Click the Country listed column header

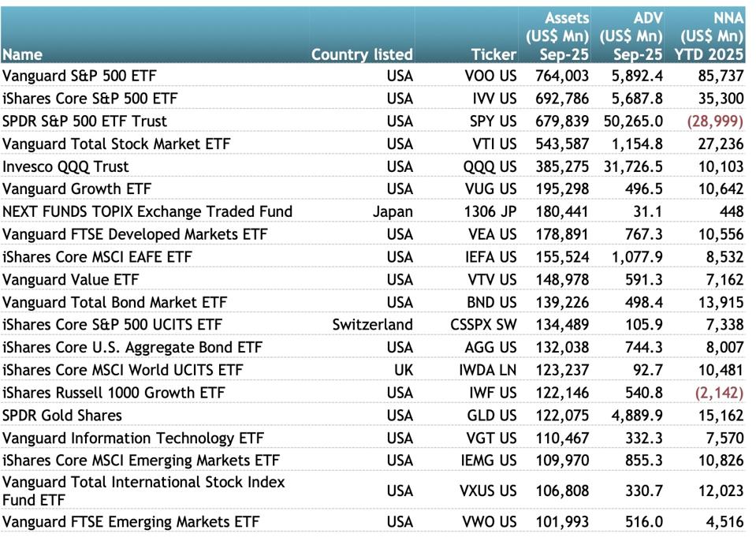click(362, 54)
